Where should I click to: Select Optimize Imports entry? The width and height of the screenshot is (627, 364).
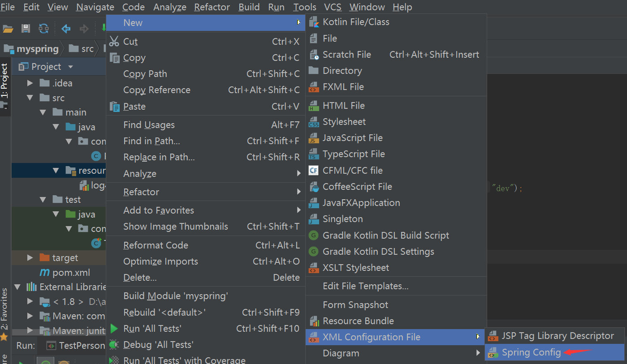pos(205,261)
